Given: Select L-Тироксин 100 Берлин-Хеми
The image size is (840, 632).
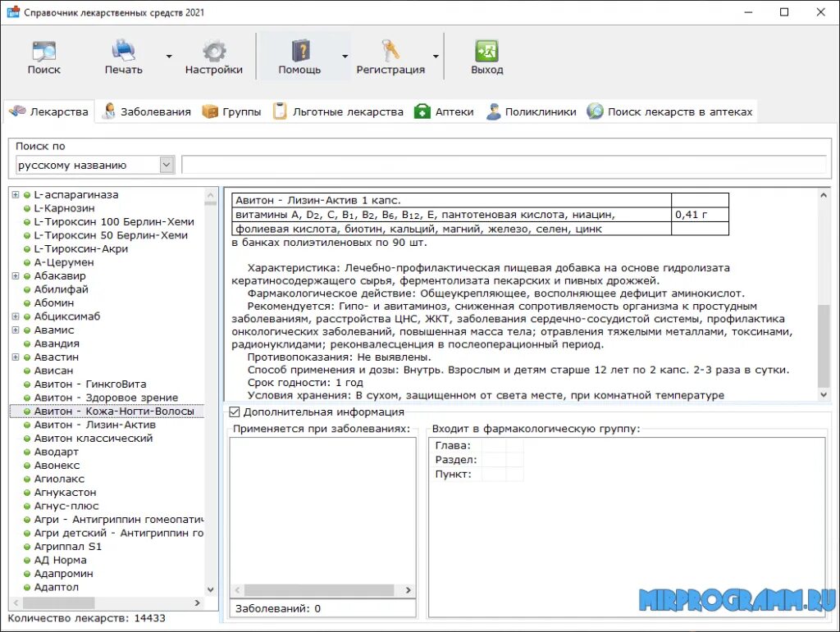Looking at the screenshot, I should (114, 221).
